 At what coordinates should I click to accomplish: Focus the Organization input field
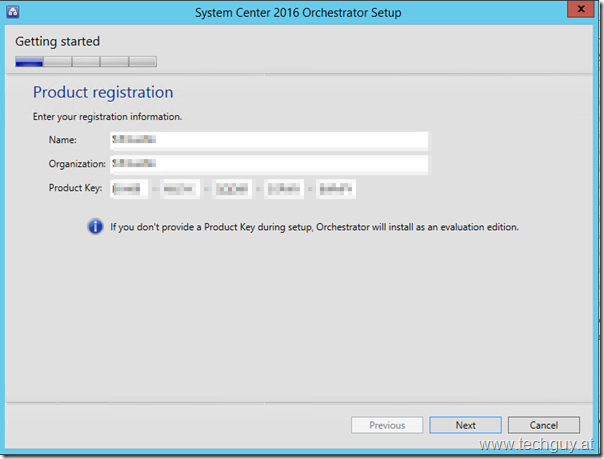269,164
